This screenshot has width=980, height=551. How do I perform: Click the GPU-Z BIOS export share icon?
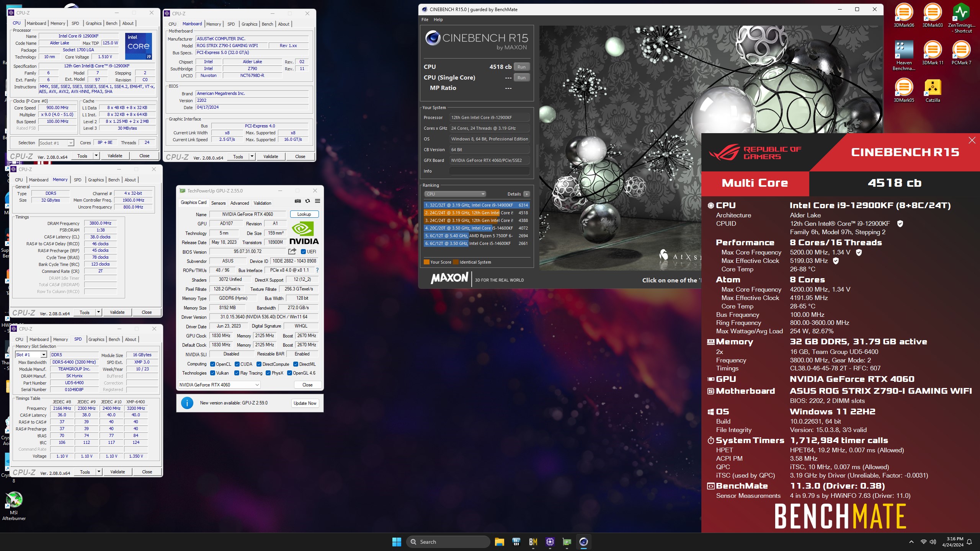point(292,251)
